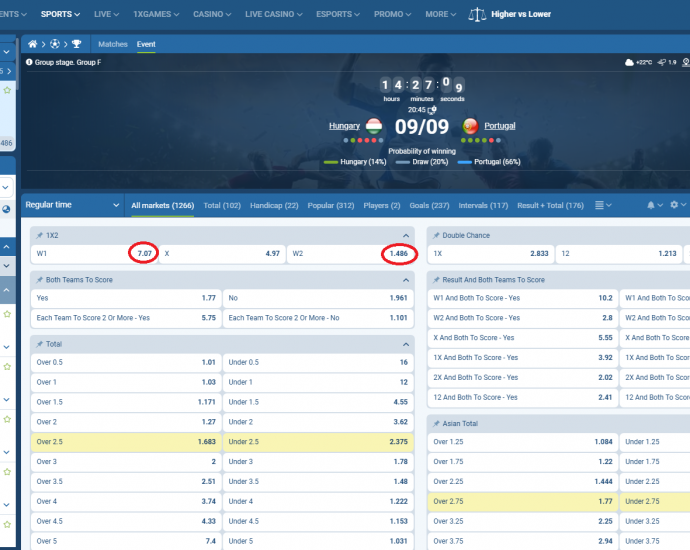Click the pin icon next to 1X2
This screenshot has height=550, width=690.
40,235
